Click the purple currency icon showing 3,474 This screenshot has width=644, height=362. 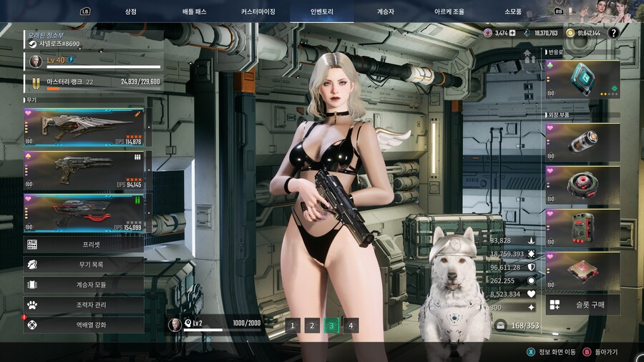pos(488,33)
